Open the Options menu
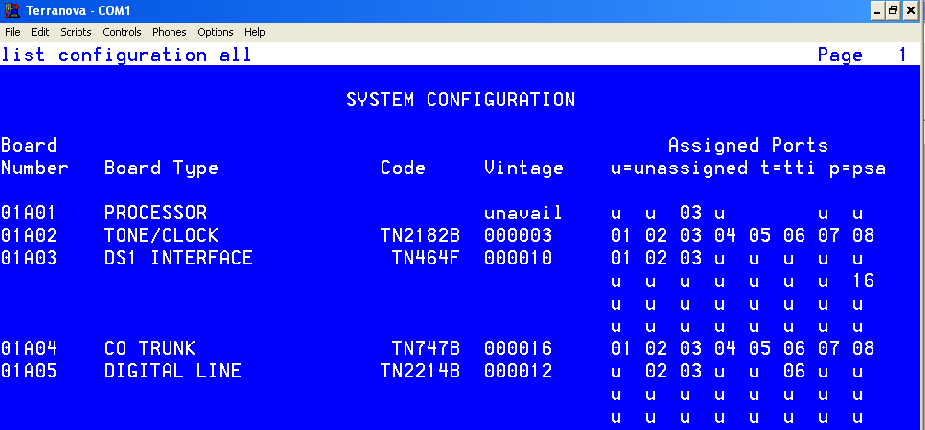Viewport: 925px width, 430px height. click(x=215, y=32)
